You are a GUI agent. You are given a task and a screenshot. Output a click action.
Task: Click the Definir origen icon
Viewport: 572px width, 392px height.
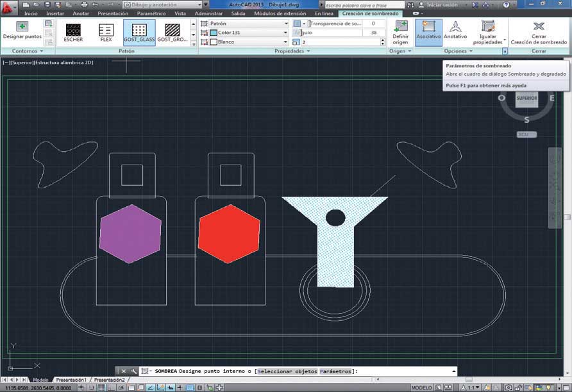coord(401,27)
